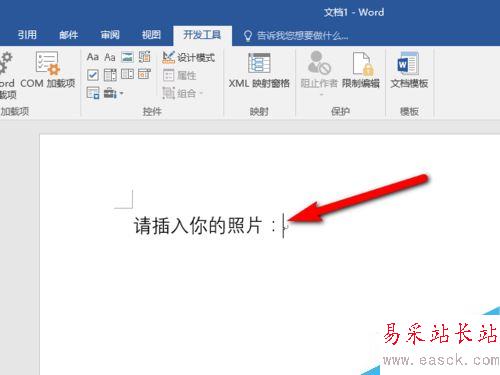The image size is (500, 375).
Task: Open Legacy Tools briefcase dropdown
Action: pyautogui.click(x=113, y=93)
